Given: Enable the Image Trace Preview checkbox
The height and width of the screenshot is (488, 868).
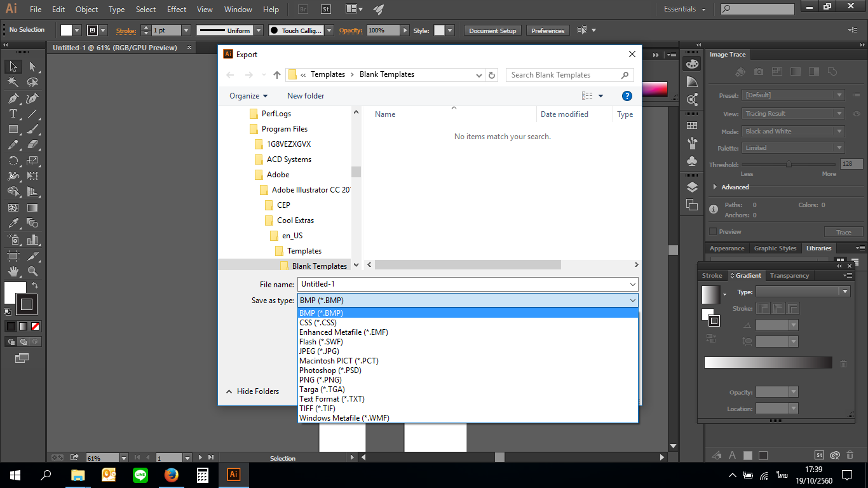Looking at the screenshot, I should [x=713, y=231].
